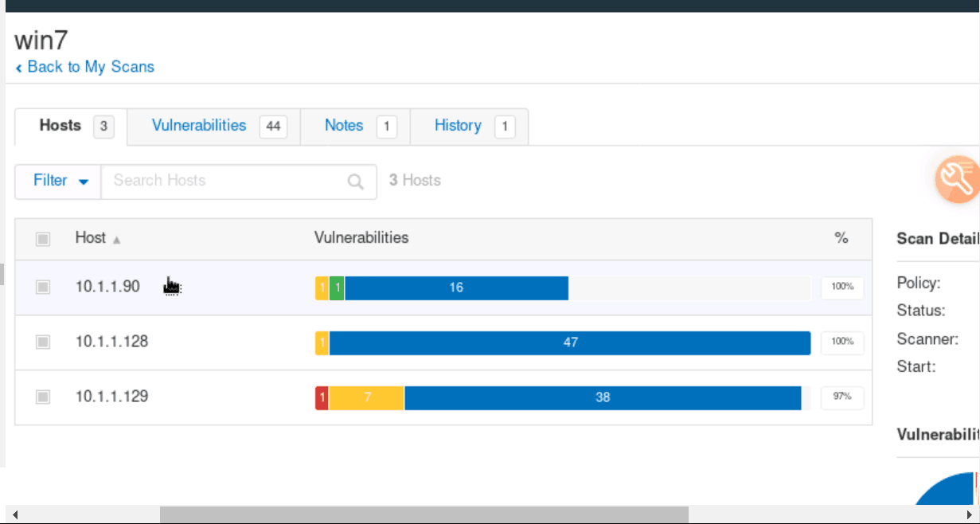
Task: Check the box for host 10.1.1.90
Action: tap(43, 287)
